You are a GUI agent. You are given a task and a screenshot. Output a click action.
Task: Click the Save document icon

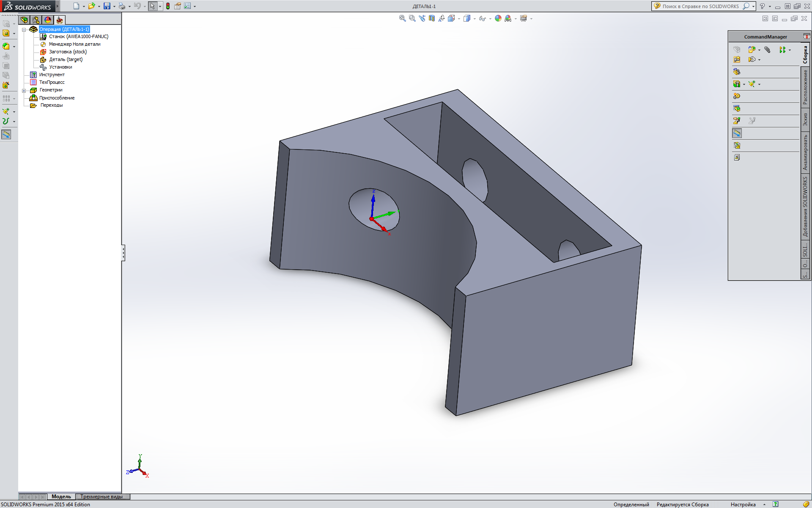107,6
